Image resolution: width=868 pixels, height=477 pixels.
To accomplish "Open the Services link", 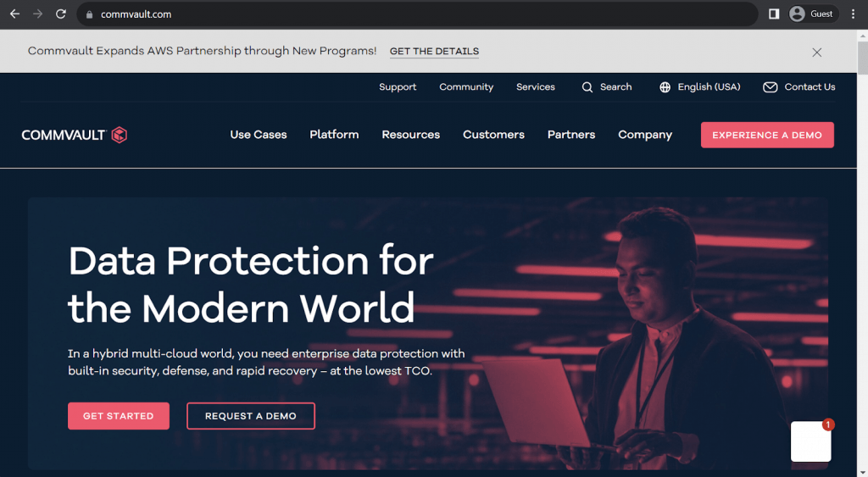I will [536, 87].
